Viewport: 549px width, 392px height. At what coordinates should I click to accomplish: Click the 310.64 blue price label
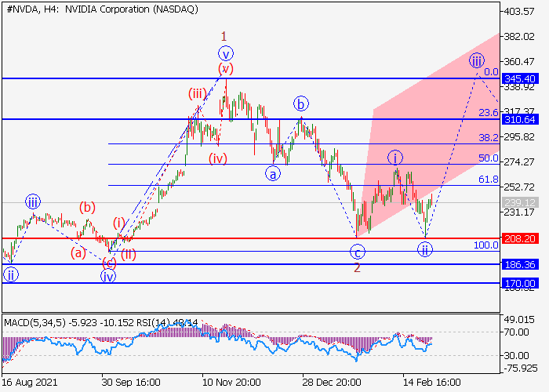tap(520, 119)
